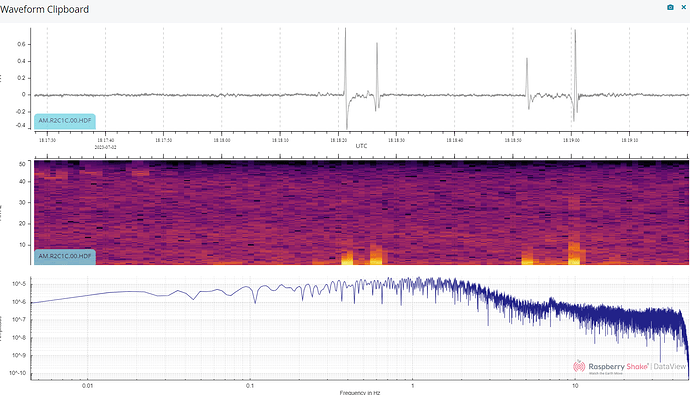Image resolution: width=690 pixels, height=395 pixels.
Task: Click the 18:19:10 time tick label
Action: coord(629,140)
